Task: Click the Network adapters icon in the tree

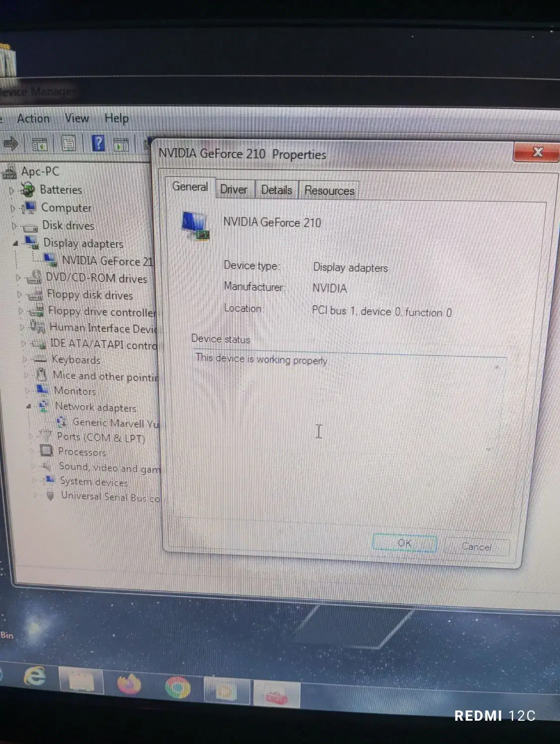Action: (x=44, y=406)
